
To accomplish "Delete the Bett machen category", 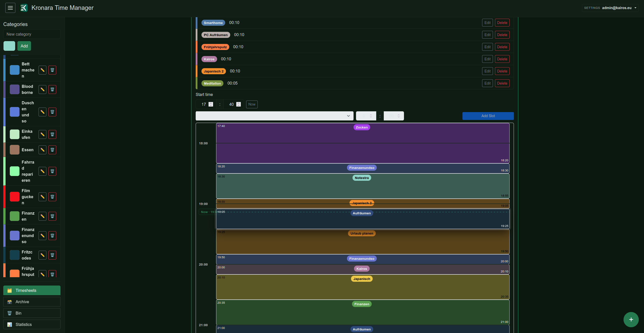I will click(x=52, y=70).
